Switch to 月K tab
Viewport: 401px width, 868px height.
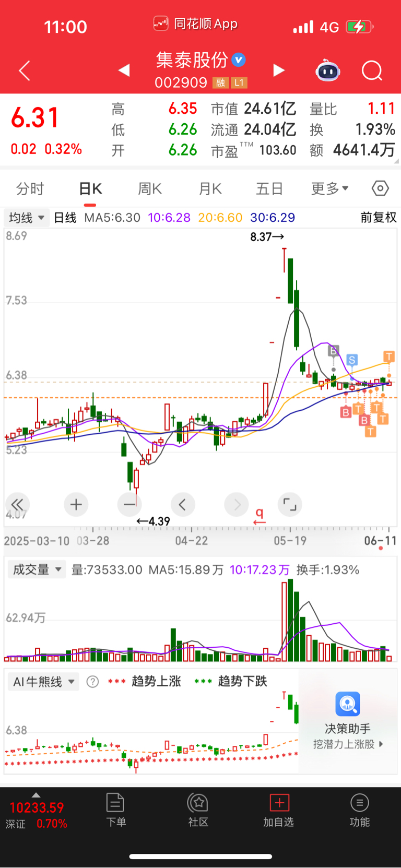(x=210, y=188)
